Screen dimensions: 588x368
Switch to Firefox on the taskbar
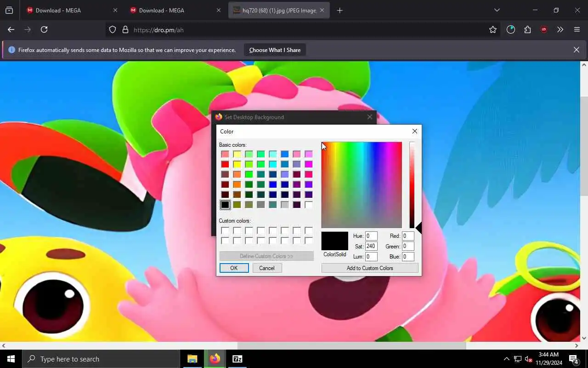point(215,359)
